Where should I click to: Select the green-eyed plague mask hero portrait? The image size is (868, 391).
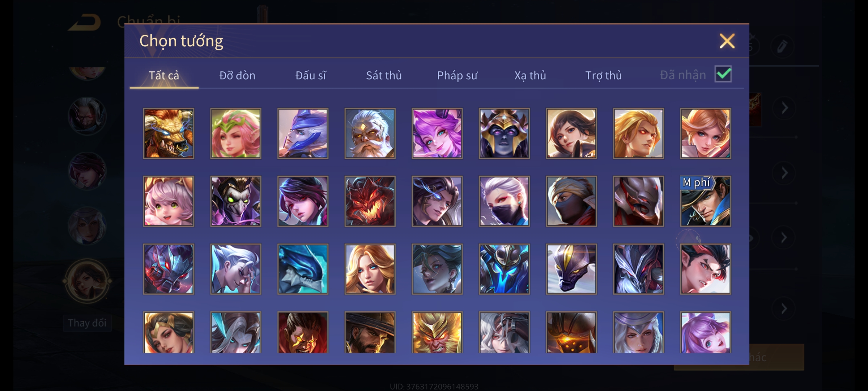pyautogui.click(x=236, y=201)
